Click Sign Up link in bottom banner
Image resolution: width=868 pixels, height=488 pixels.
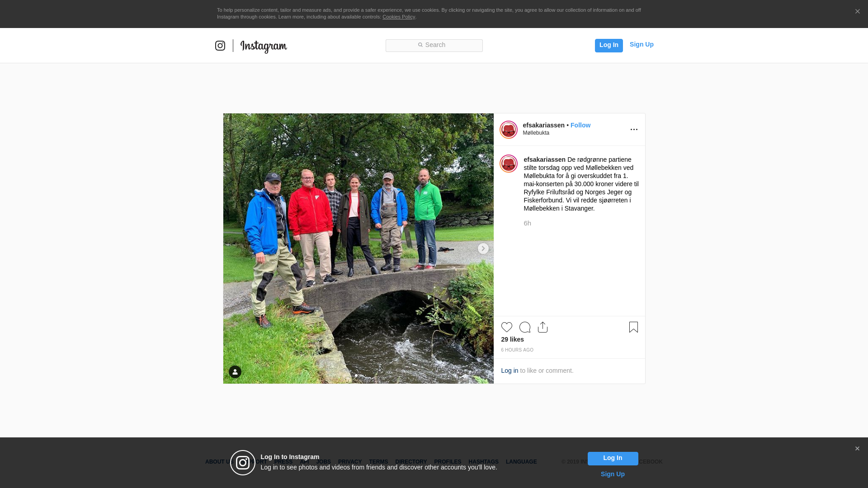(613, 474)
